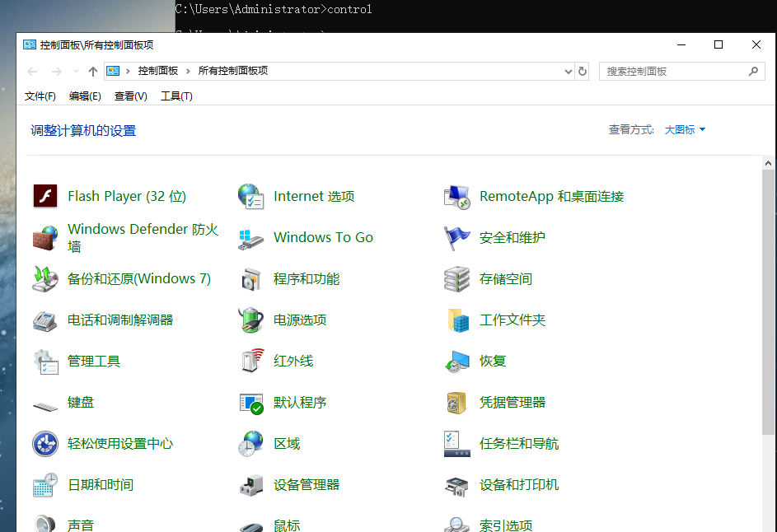The height and width of the screenshot is (532, 777).
Task: Click the 安全和维护 blue flag icon
Action: coord(456,238)
